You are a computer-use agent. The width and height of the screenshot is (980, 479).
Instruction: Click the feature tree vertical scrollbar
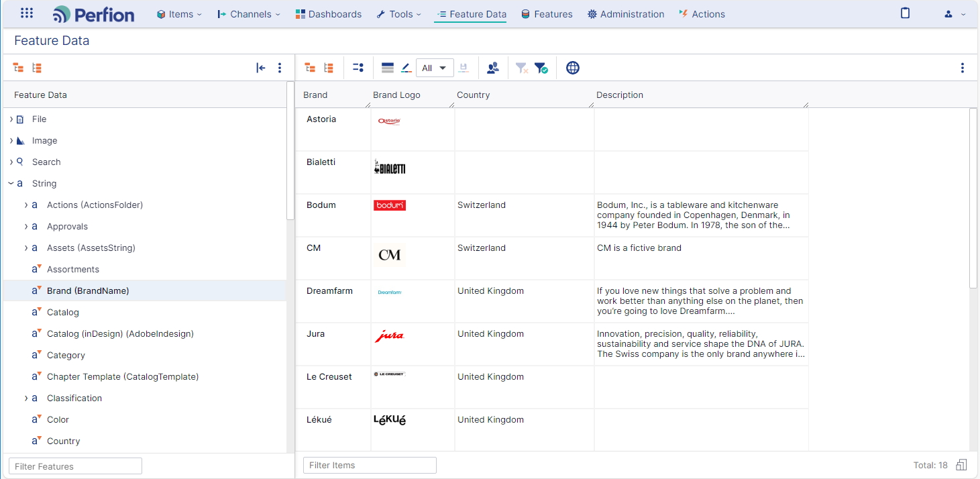point(290,151)
